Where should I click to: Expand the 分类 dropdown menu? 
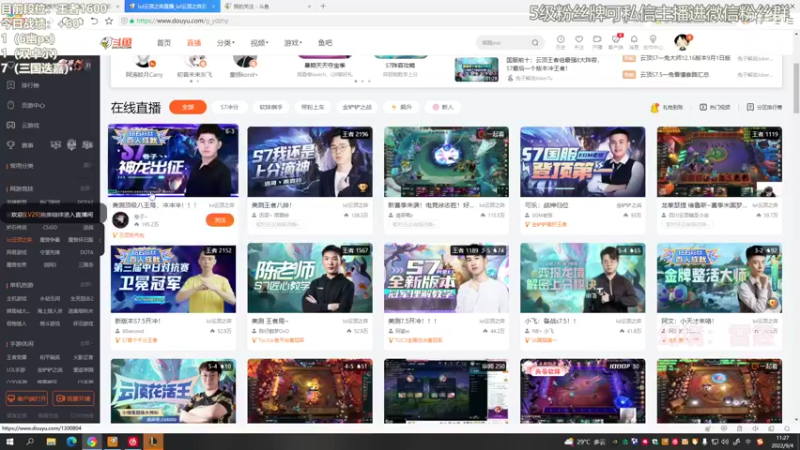(226, 43)
